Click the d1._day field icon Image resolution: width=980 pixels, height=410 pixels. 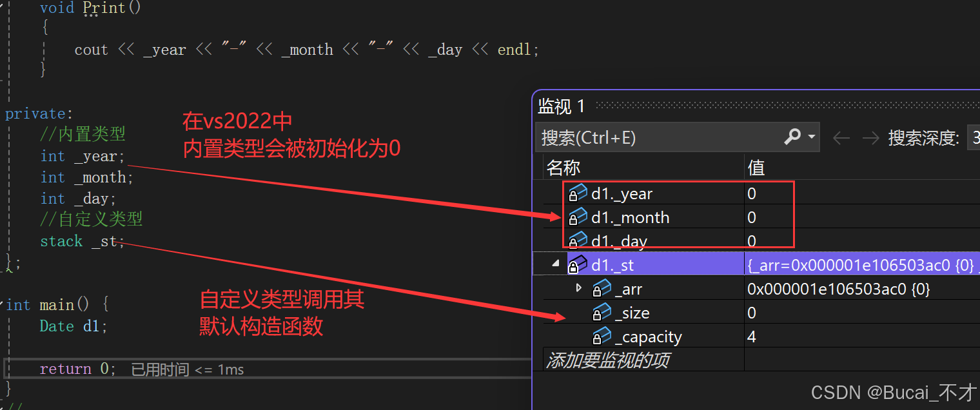[578, 240]
